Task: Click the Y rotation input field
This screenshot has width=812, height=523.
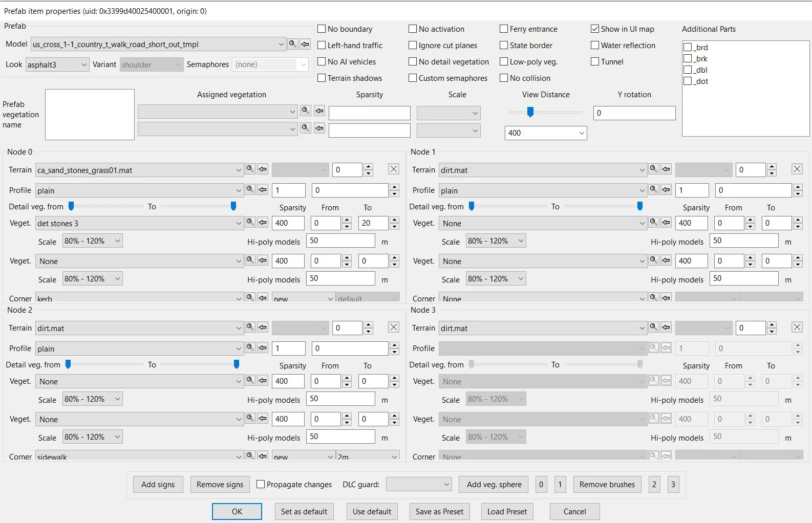Action: 634,113
